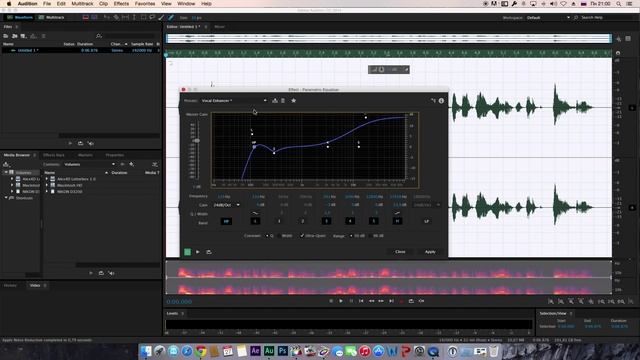
Task: Preview play button in equalizer dialog
Action: pos(198,252)
